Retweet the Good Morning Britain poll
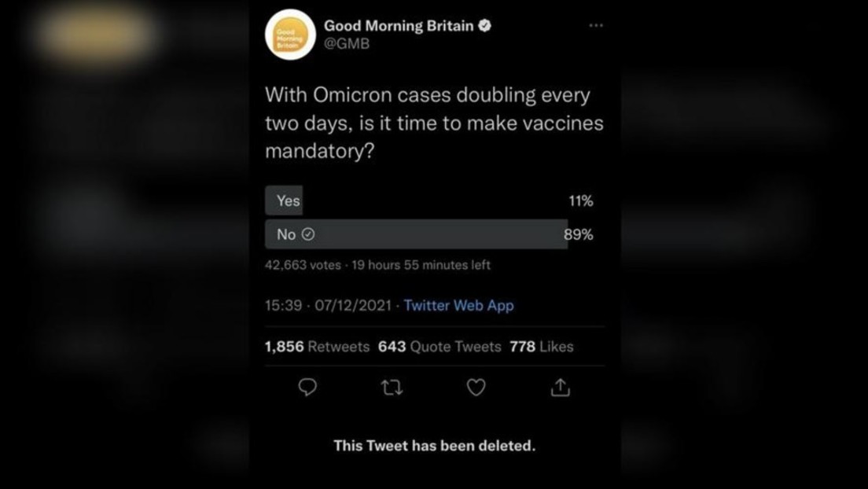868x489 pixels. click(392, 387)
